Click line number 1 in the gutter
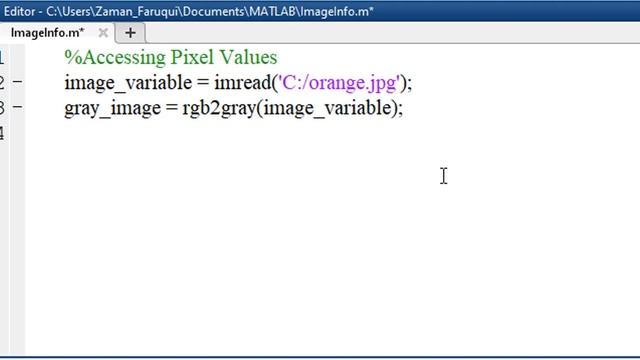This screenshot has height=360, width=640. click(2, 58)
